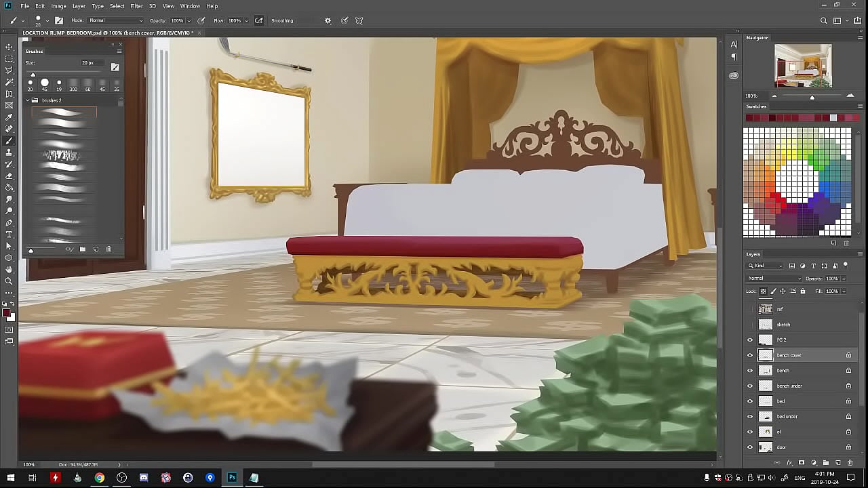Open the Filter menu

point(136,6)
